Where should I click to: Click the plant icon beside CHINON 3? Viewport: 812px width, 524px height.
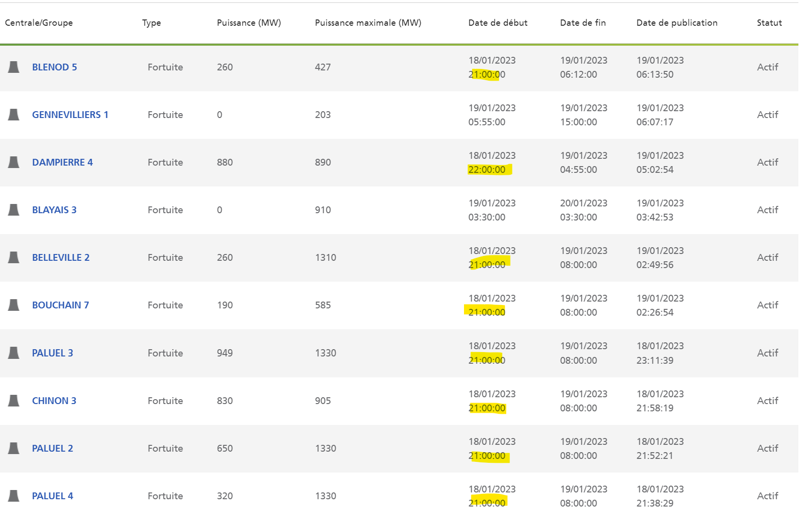14,401
